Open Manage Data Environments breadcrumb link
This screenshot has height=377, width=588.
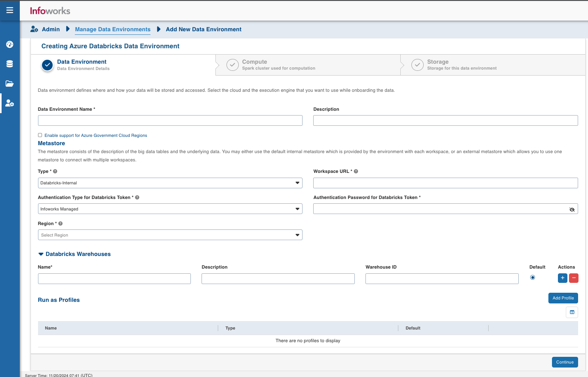(x=112, y=29)
